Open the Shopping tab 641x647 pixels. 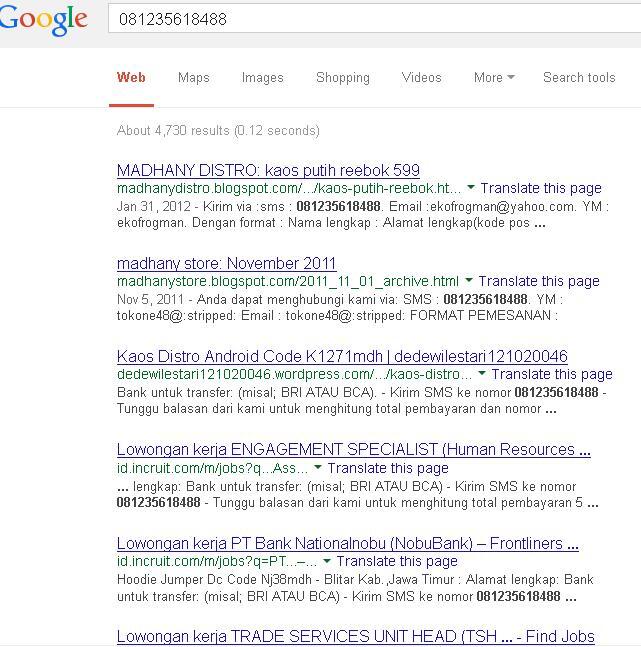click(343, 77)
